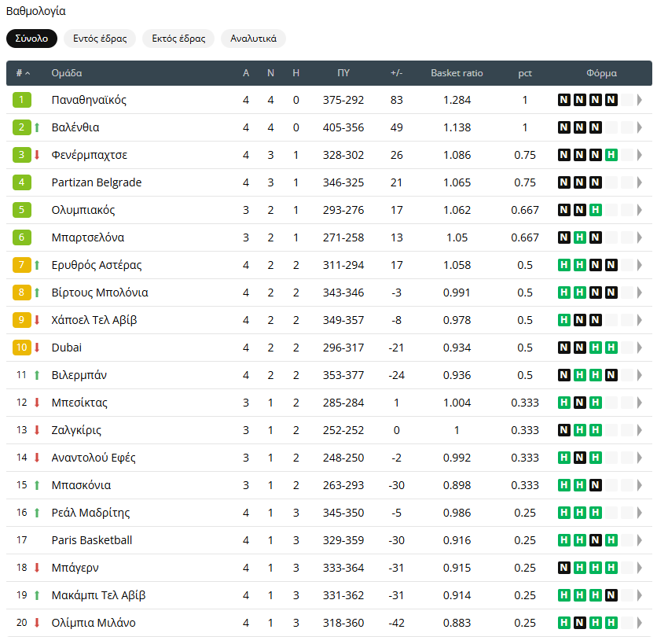The width and height of the screenshot is (657, 644).
Task: Click the black N form badge for Ζαλγκίρις
Action: coord(564,430)
